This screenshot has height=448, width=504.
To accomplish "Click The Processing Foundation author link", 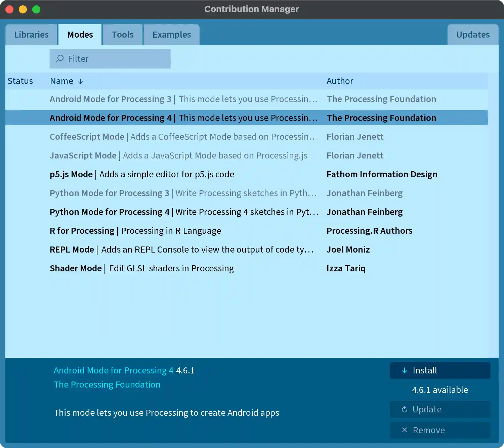I will (x=107, y=385).
